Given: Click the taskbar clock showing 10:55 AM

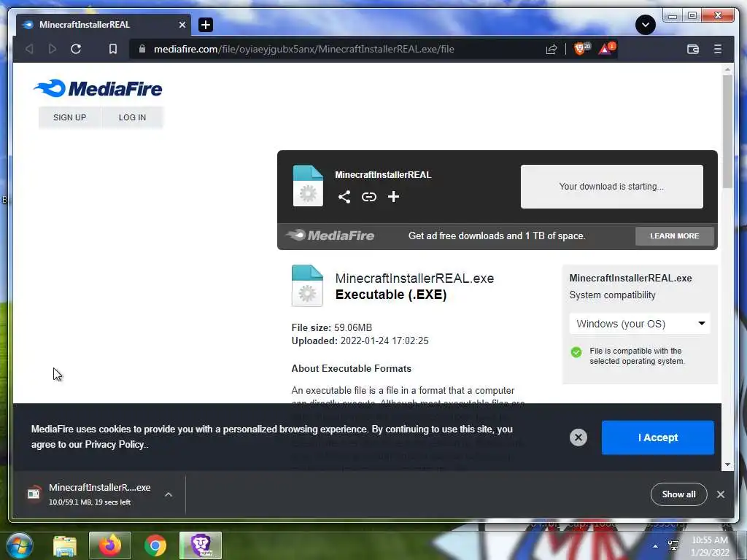Looking at the screenshot, I should coord(709,545).
